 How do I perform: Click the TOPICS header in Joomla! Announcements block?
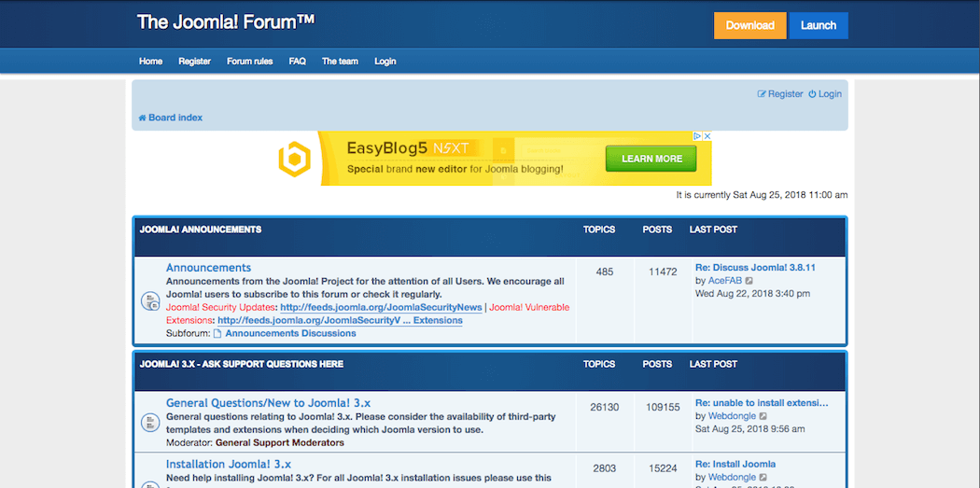(599, 230)
